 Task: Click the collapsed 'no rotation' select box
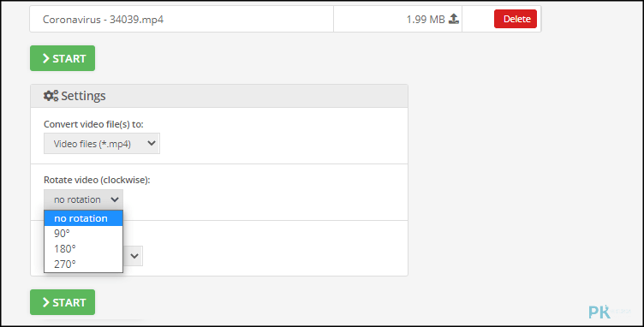(83, 199)
